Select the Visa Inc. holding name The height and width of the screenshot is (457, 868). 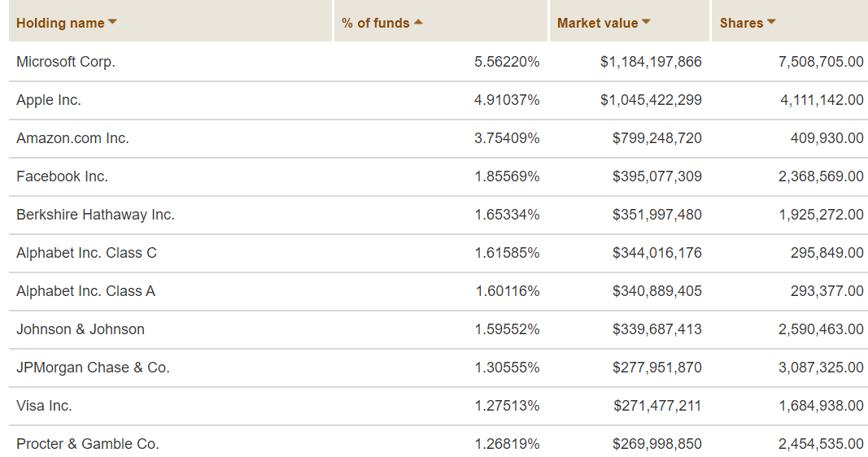(x=44, y=406)
